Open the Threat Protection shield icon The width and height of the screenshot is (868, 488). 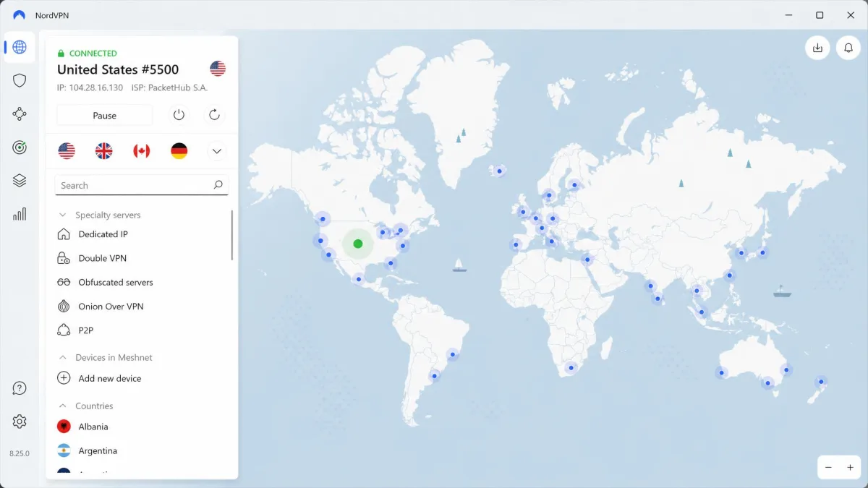[20, 80]
